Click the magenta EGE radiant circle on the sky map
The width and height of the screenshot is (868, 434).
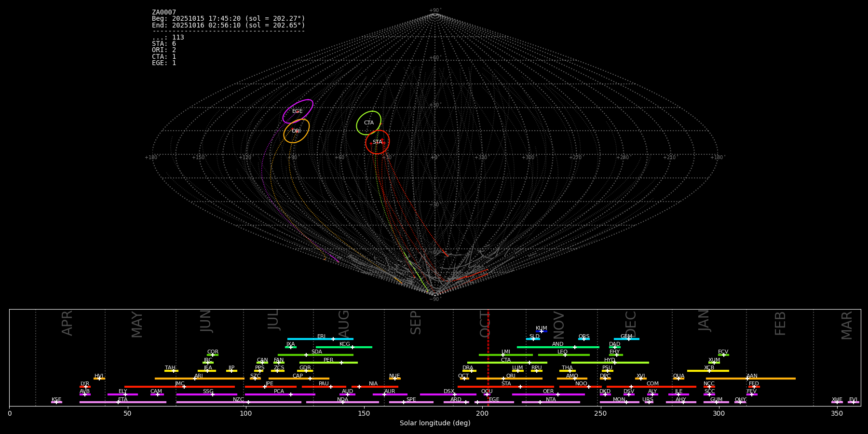pyautogui.click(x=298, y=111)
